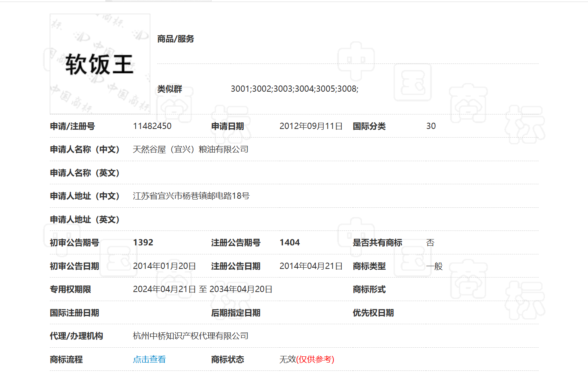Select exclusive right period 2024年04月21日 至 2034年04月20日
This screenshot has width=588, height=372.
[203, 289]
